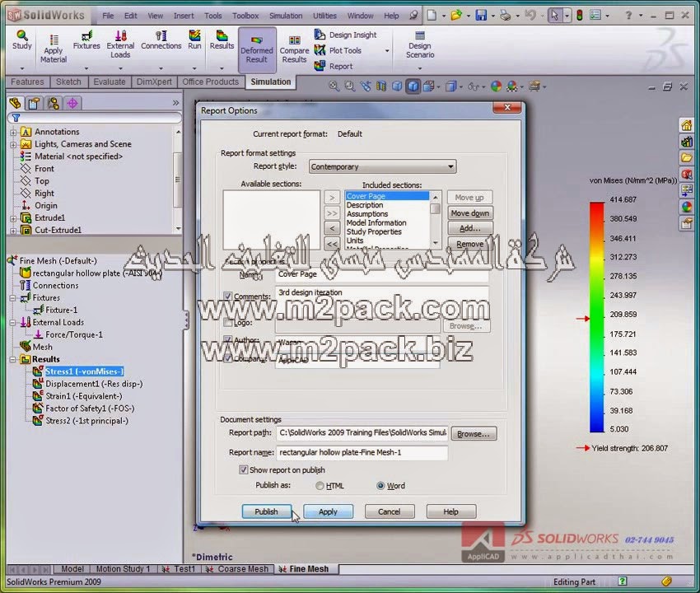Open the Report style dropdown
Viewport: 700px width, 593px height.
[x=383, y=166]
